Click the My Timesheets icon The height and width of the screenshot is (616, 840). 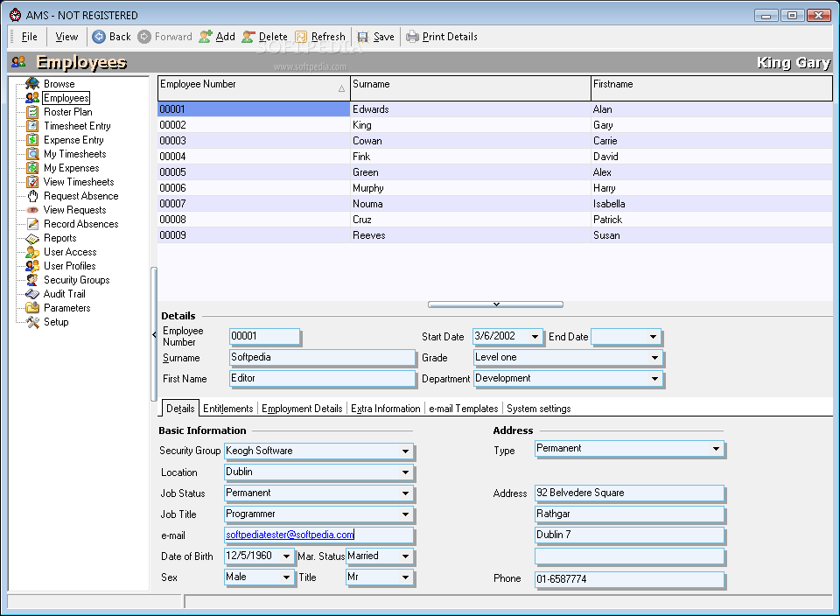tap(32, 154)
